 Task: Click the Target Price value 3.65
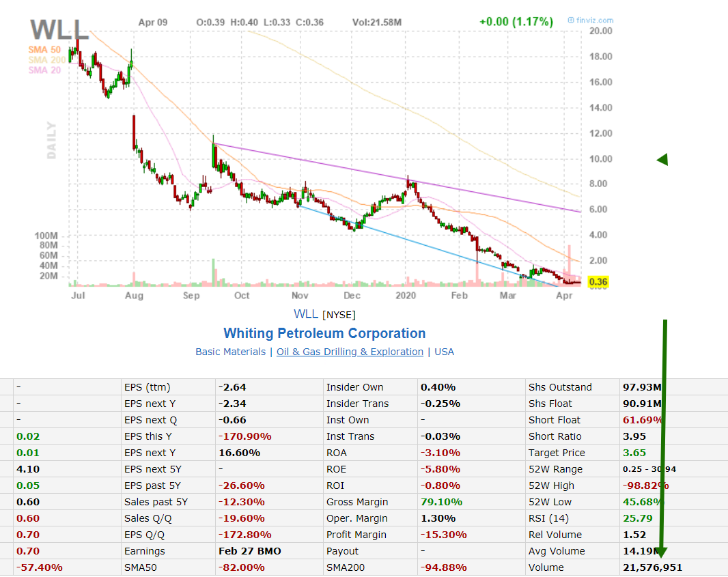(634, 453)
